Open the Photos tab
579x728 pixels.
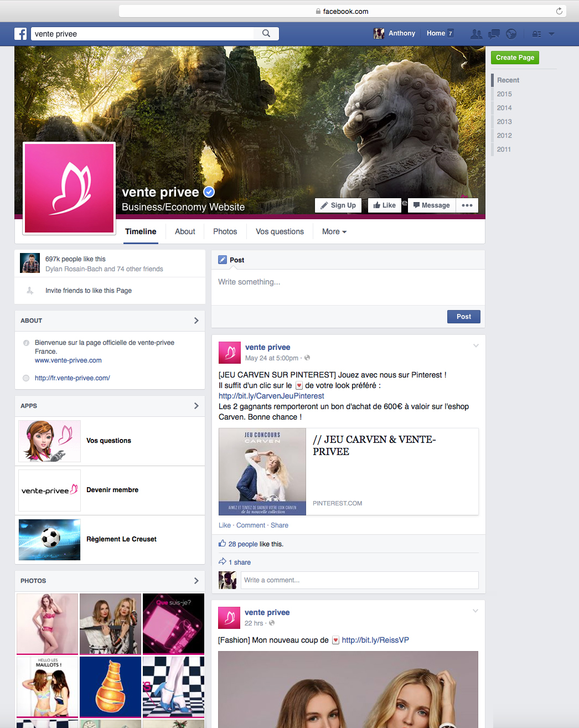click(225, 232)
